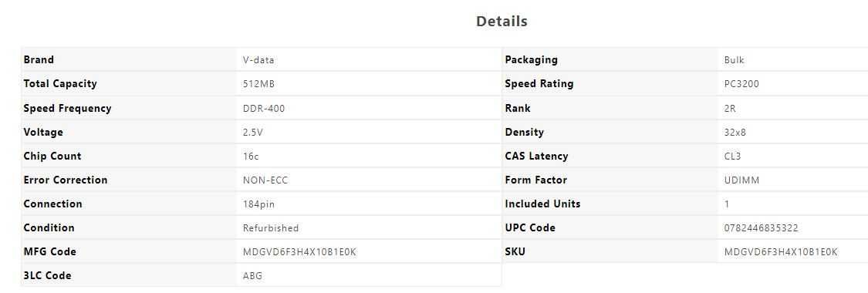Click the 512MB total capacity value
Image resolution: width=868 pixels, height=293 pixels.
[258, 84]
